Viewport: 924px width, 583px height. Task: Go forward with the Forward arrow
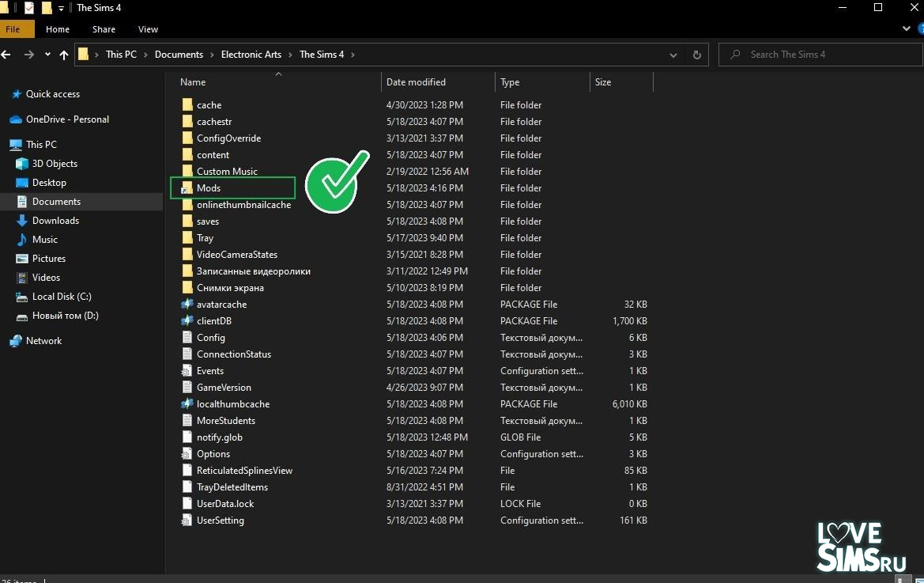29,55
